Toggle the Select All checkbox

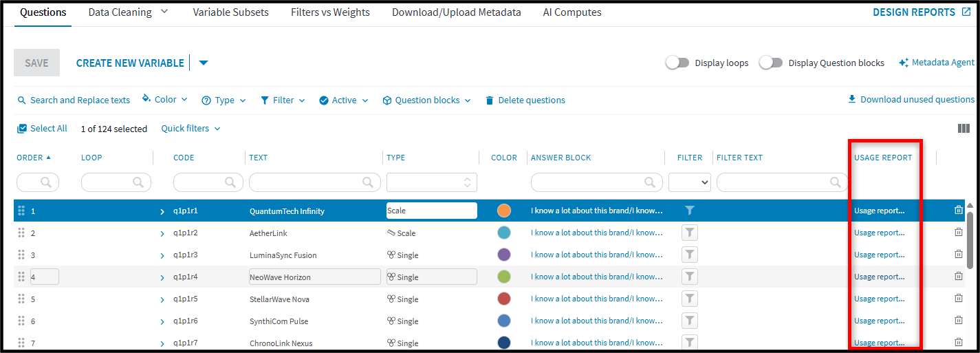(x=22, y=129)
